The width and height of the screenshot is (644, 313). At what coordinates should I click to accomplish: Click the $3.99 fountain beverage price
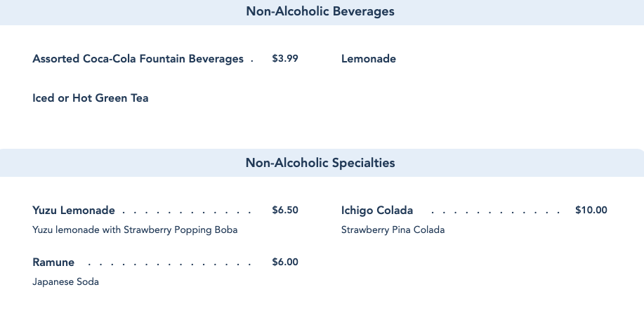pos(285,59)
